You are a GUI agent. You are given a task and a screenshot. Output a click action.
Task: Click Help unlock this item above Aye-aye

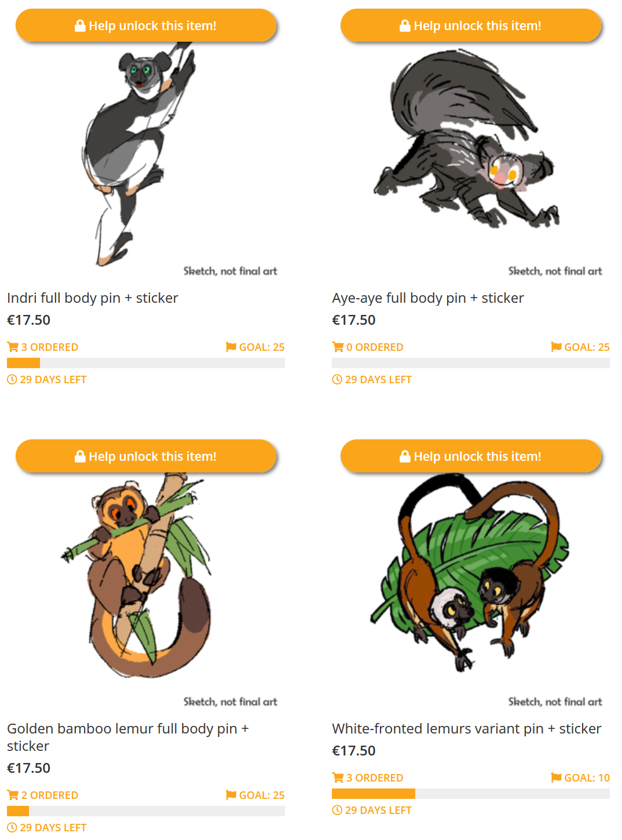[471, 25]
